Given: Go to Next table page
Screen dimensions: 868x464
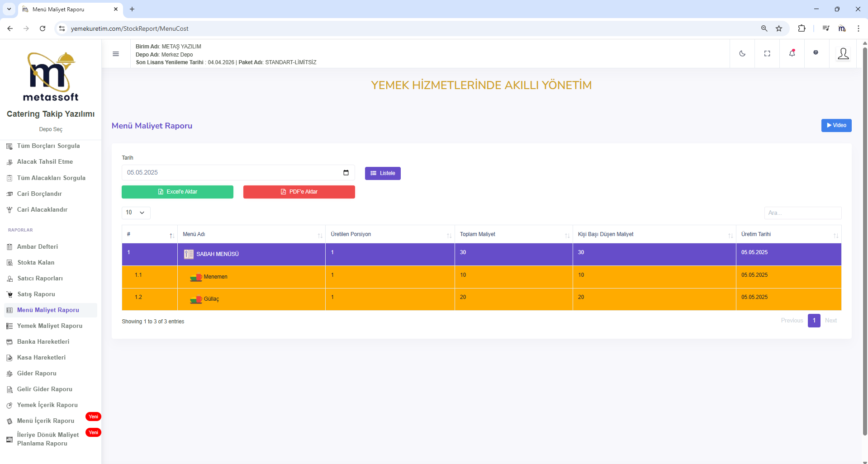Looking at the screenshot, I should coord(831,321).
